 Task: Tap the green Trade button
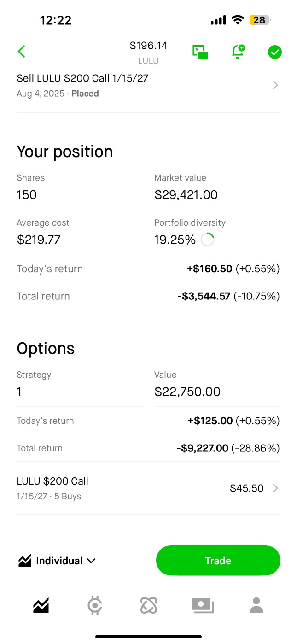pyautogui.click(x=218, y=561)
